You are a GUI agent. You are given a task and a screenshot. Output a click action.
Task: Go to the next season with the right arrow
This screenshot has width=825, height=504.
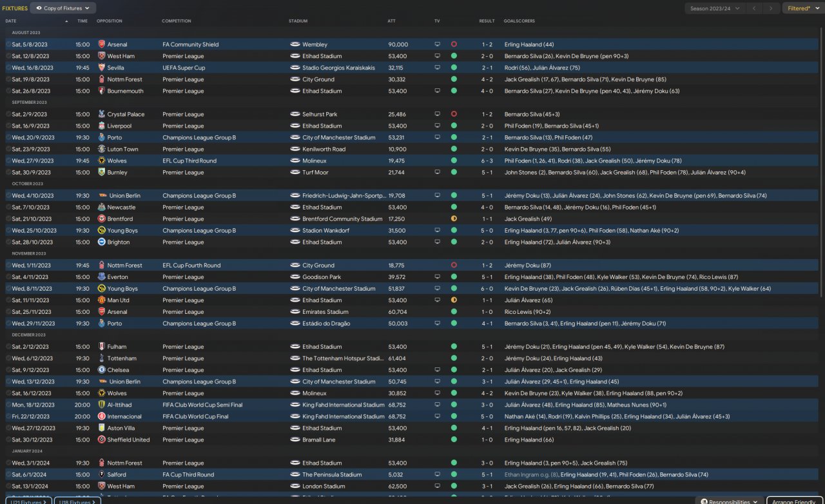click(x=771, y=8)
